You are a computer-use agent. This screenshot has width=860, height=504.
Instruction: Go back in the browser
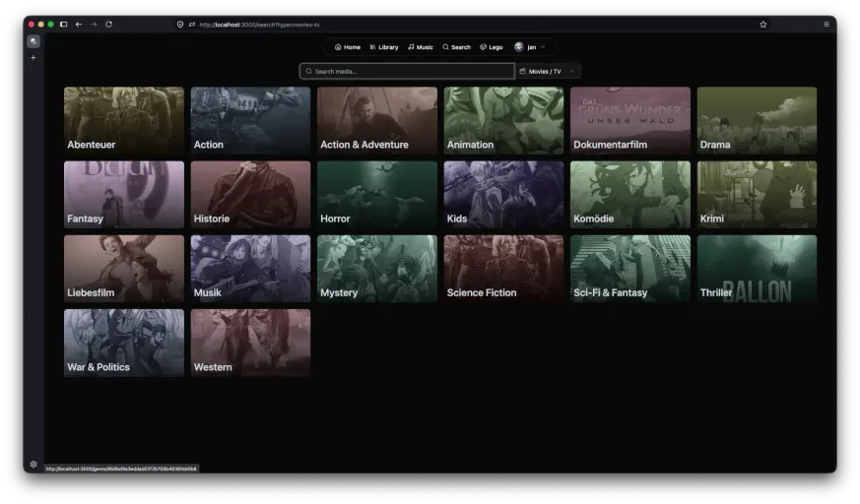point(79,24)
